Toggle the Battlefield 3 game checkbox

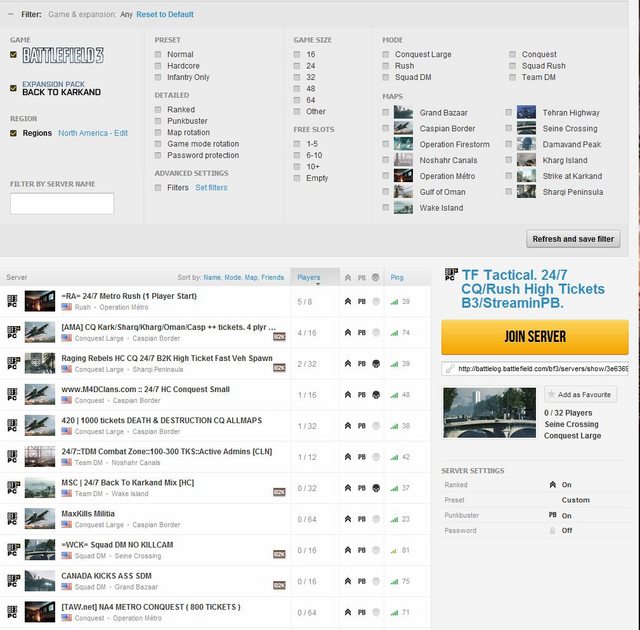[x=13, y=54]
